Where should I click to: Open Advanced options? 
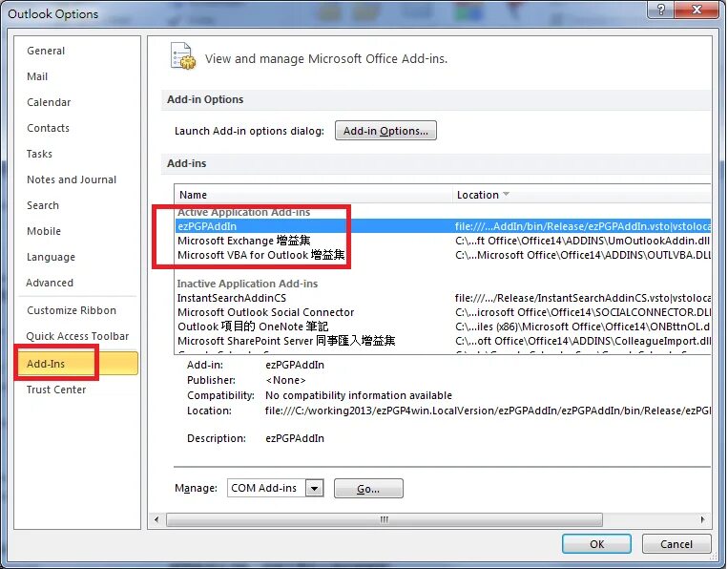click(50, 283)
